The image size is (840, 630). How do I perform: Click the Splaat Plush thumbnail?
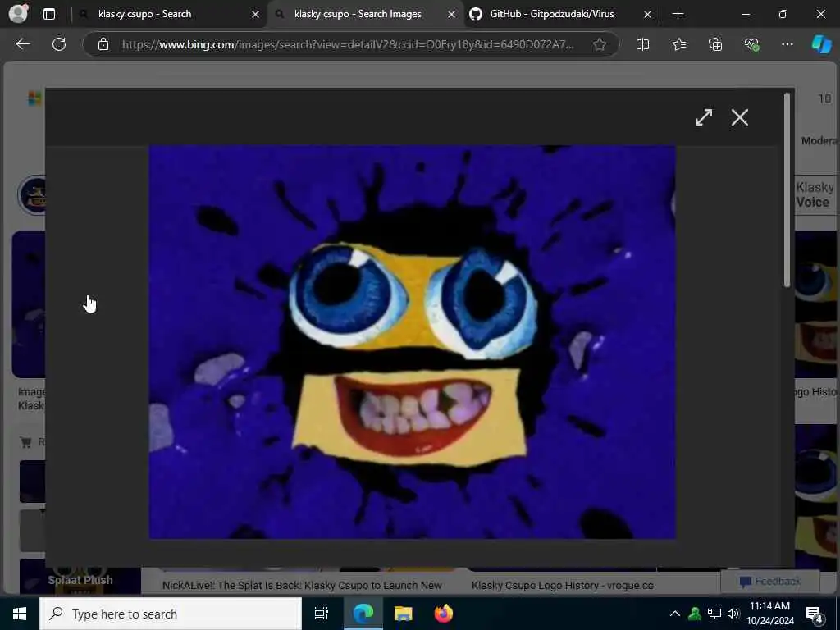(x=80, y=577)
